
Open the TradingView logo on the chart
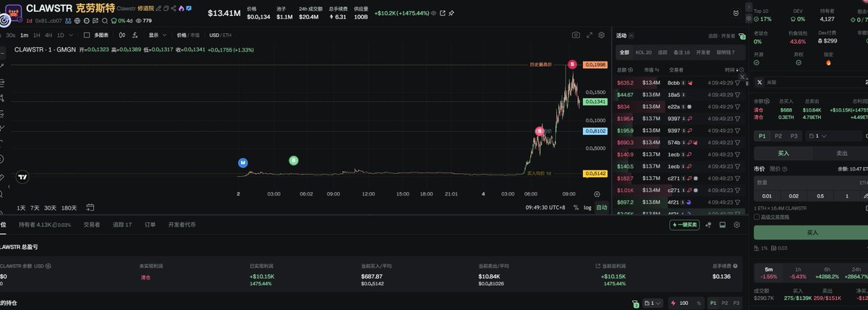click(x=22, y=177)
